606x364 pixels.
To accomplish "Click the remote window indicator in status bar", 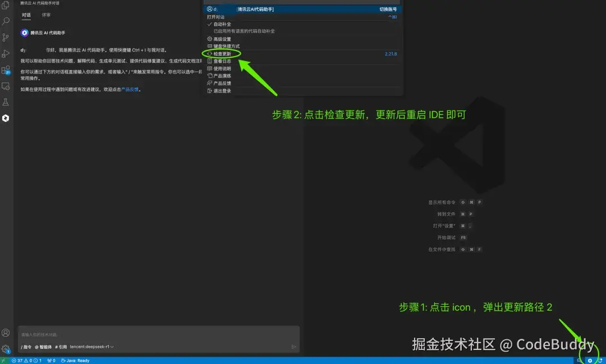I will coord(3,361).
